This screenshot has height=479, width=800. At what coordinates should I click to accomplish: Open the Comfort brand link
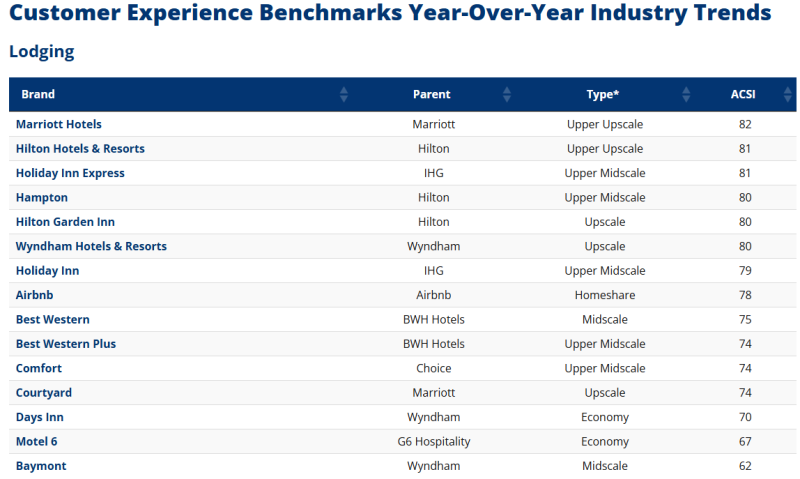point(39,368)
